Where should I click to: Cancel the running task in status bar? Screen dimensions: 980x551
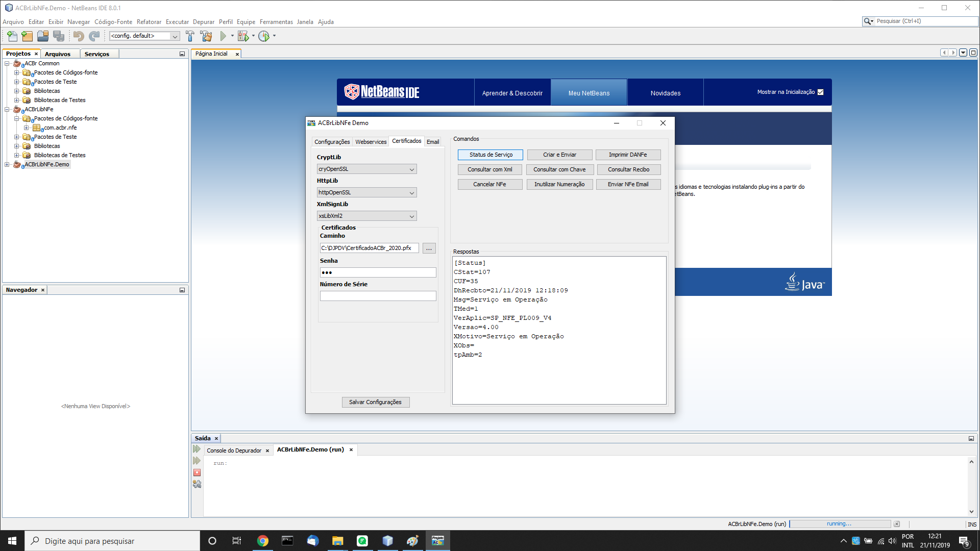click(x=897, y=524)
